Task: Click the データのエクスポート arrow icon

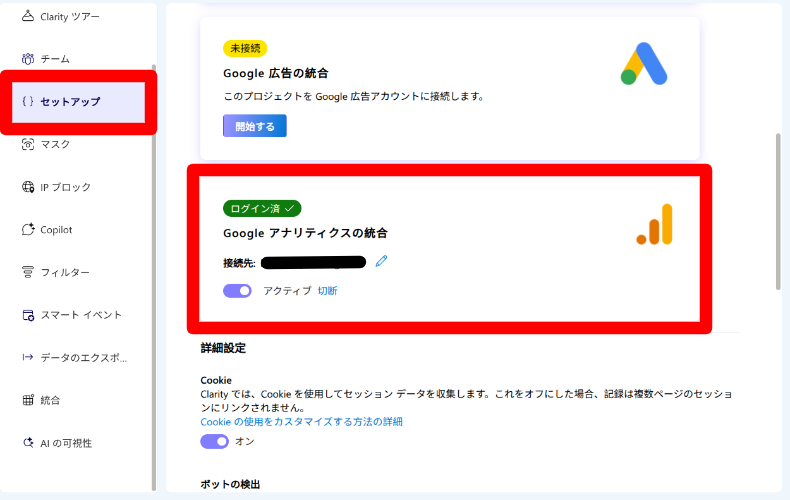Action: coord(28,357)
